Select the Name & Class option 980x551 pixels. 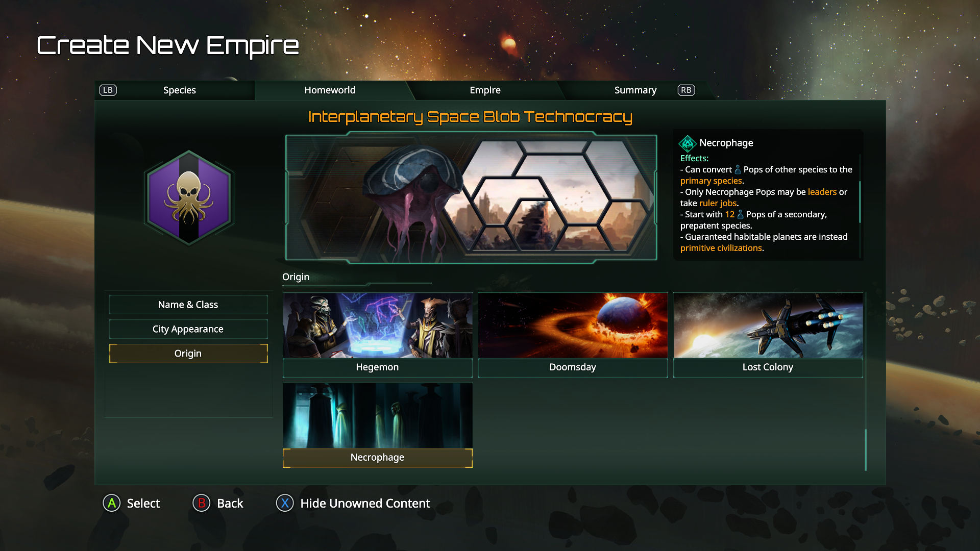188,305
